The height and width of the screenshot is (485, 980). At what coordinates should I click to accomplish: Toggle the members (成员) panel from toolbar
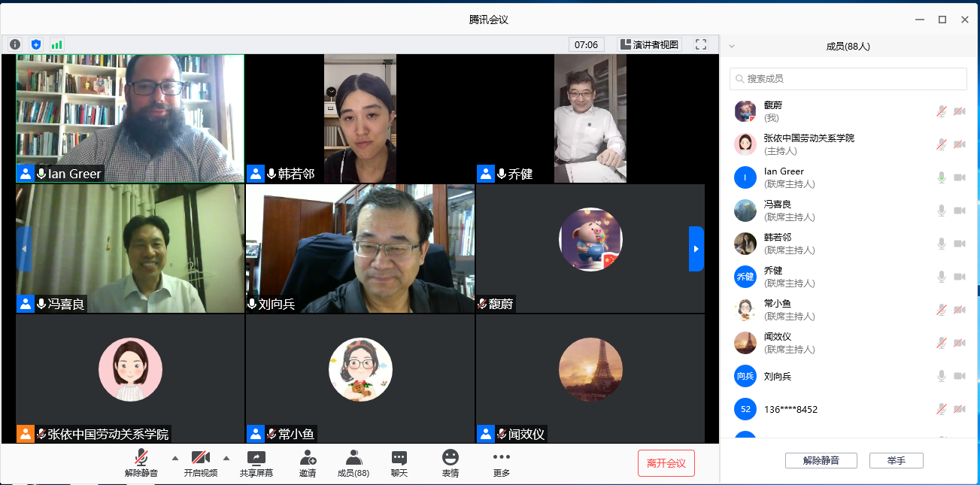click(353, 463)
